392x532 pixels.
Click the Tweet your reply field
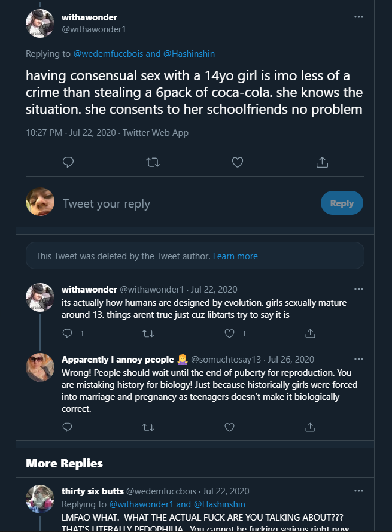(180, 203)
